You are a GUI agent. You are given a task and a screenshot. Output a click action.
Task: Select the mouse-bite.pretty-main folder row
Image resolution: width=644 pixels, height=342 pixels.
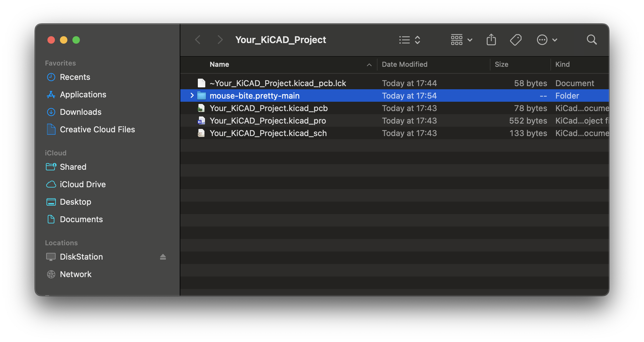tap(394, 95)
